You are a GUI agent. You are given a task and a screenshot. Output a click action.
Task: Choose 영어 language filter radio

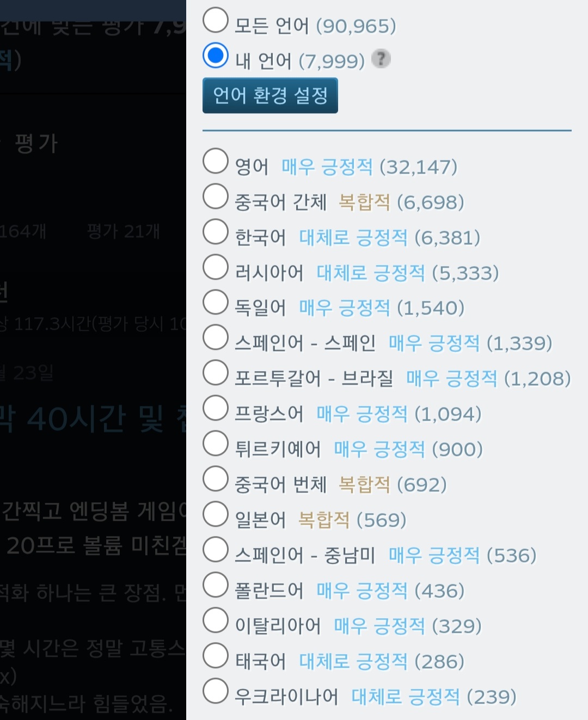216,161
